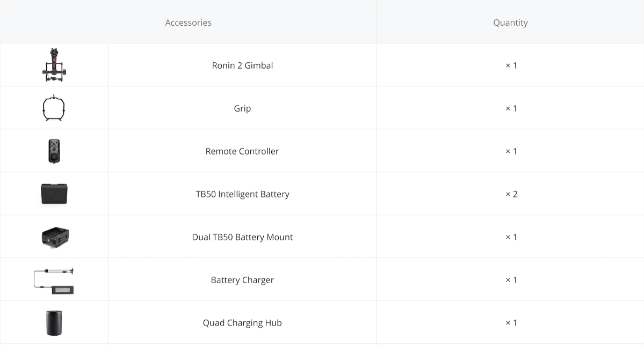Select the TB50 Intelligent Battery label

pyautogui.click(x=242, y=194)
